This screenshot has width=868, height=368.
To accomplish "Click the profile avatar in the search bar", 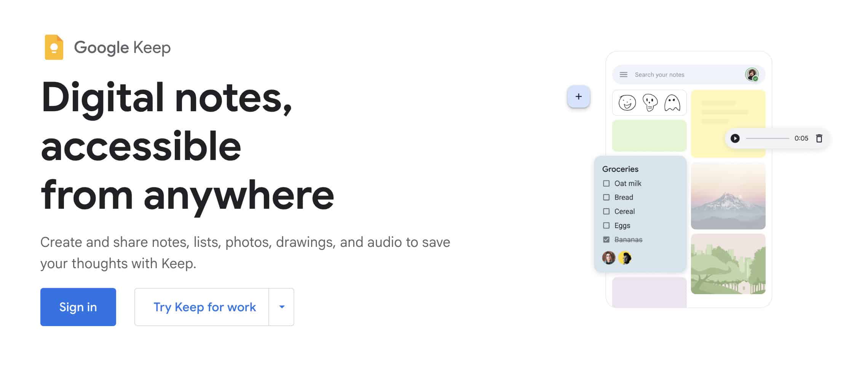I will (x=752, y=75).
